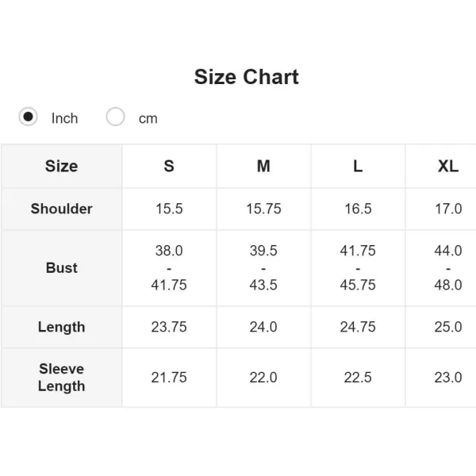The height and width of the screenshot is (476, 476).
Task: Click the cm label text
Action: click(148, 119)
